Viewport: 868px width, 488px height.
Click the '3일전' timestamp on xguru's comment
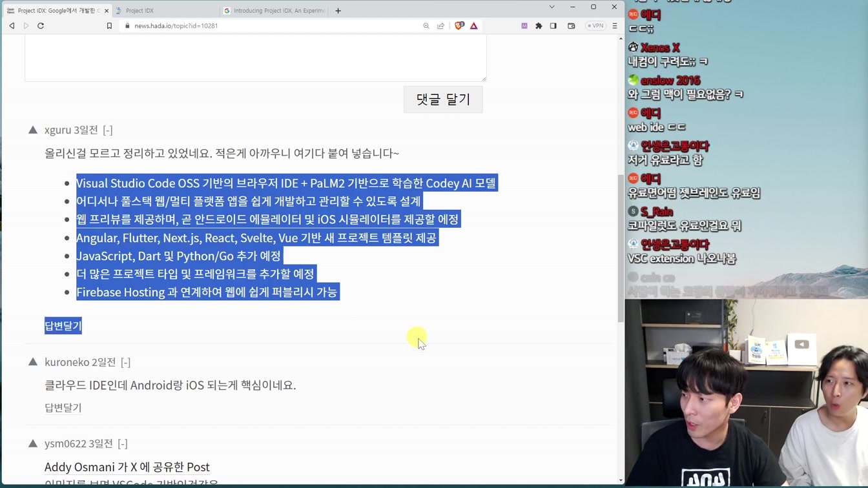coord(86,130)
